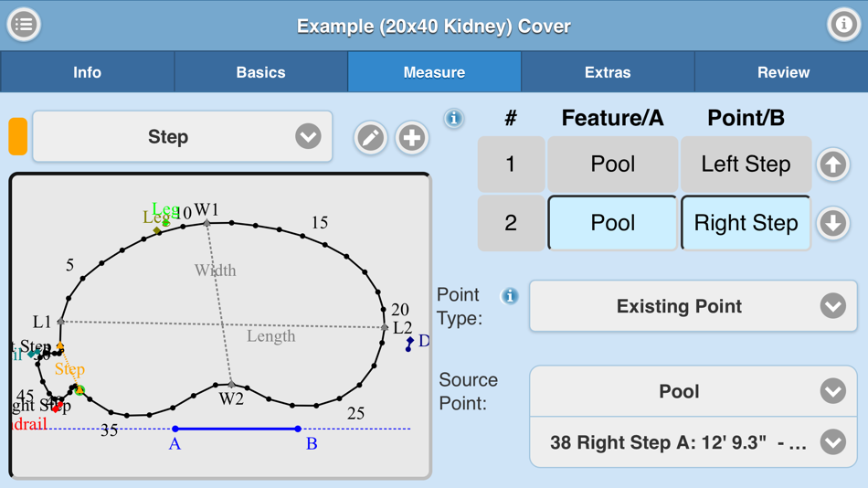Click Pool Feature/A cell in row 1

click(x=612, y=164)
